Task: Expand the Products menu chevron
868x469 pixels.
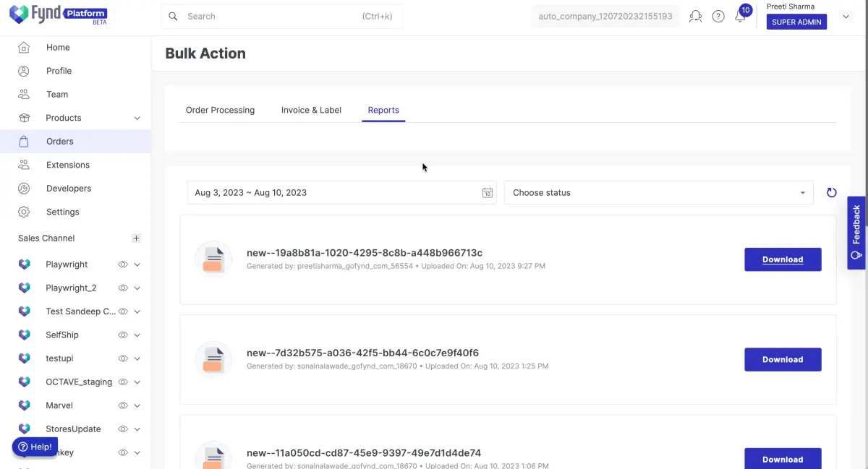Action: coord(137,118)
